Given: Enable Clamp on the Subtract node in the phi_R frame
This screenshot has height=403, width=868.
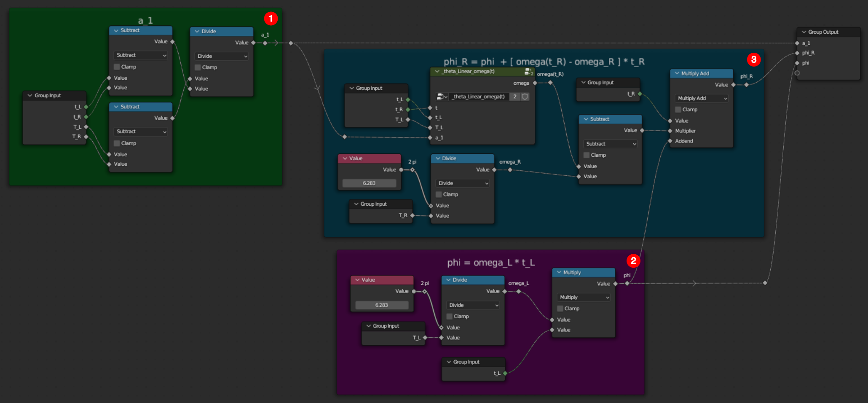Looking at the screenshot, I should [587, 155].
